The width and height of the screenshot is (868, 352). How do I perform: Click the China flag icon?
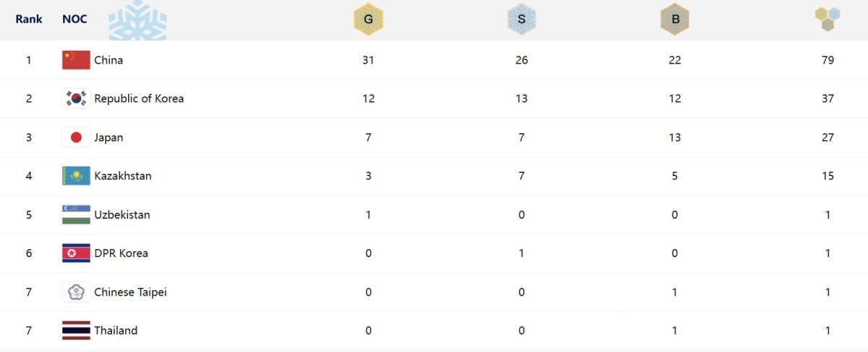click(x=76, y=60)
